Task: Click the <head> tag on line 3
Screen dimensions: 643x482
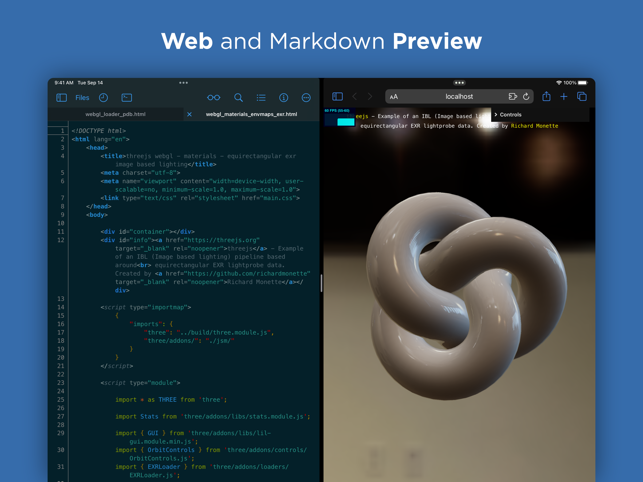Action: [97, 148]
